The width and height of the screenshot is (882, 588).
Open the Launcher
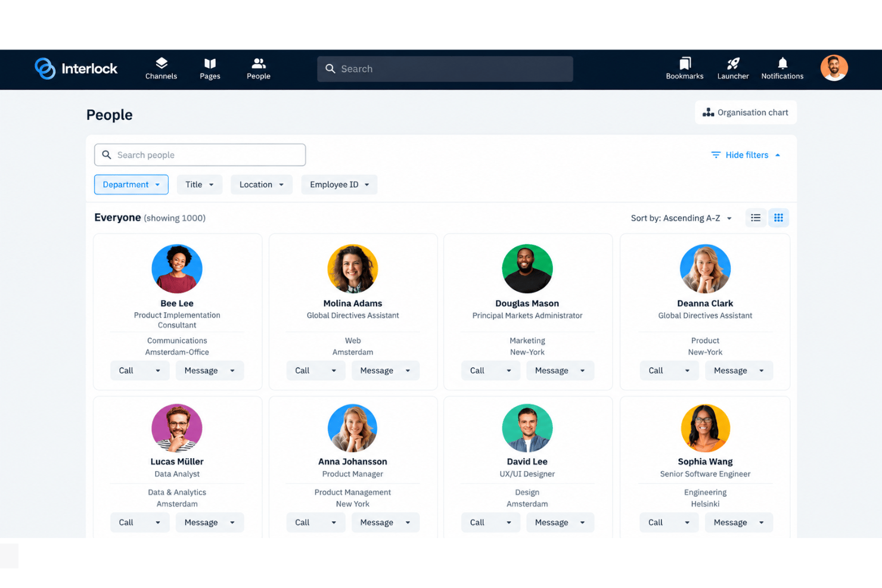tap(733, 69)
